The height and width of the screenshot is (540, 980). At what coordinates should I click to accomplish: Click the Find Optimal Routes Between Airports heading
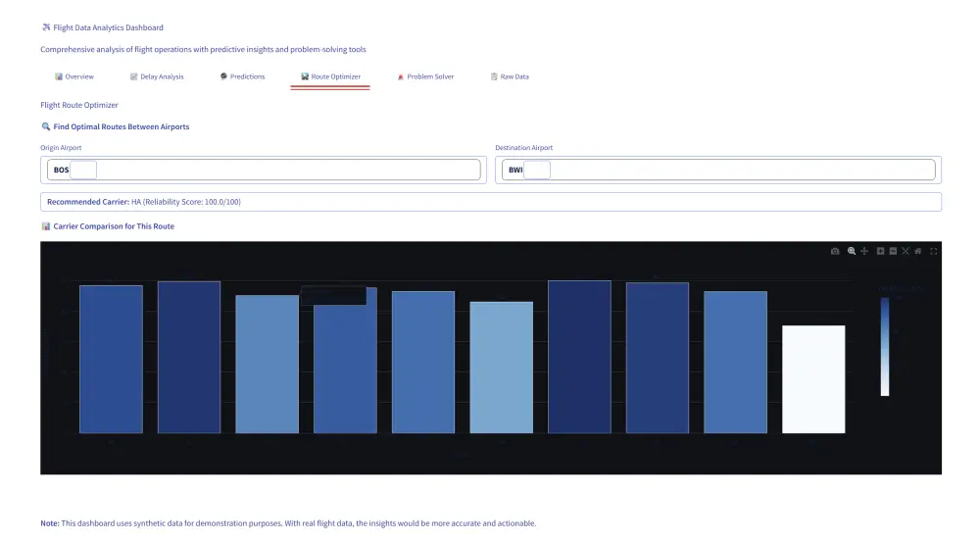point(115,126)
